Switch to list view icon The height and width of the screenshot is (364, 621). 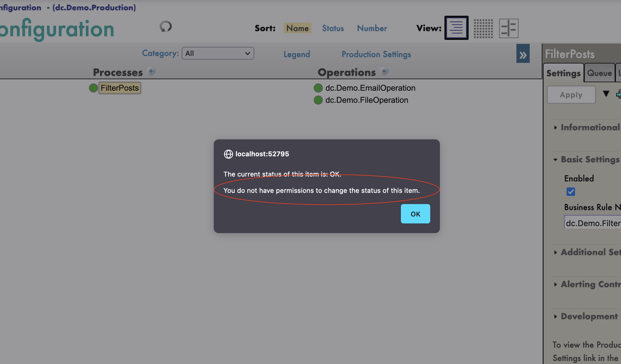tap(456, 28)
